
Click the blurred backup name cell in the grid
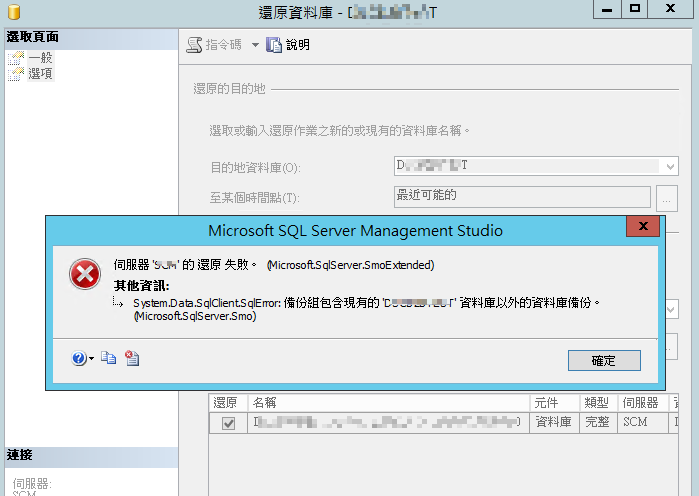(x=388, y=422)
